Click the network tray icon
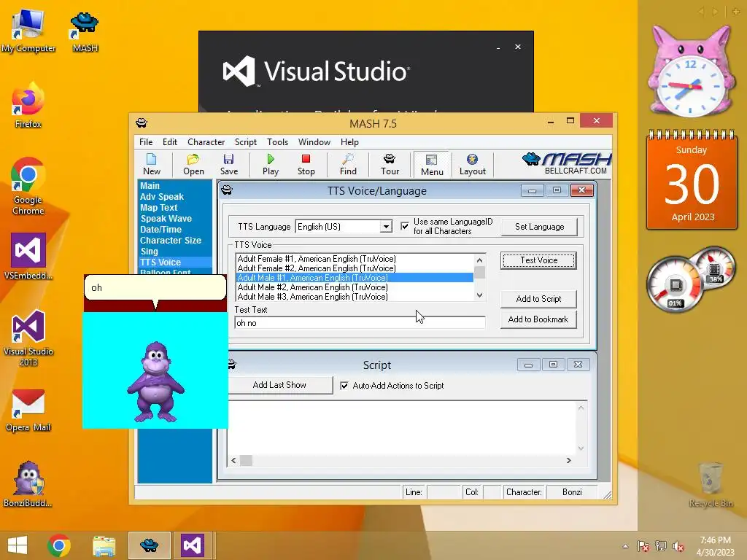Image resolution: width=747 pixels, height=560 pixels. coord(661,546)
